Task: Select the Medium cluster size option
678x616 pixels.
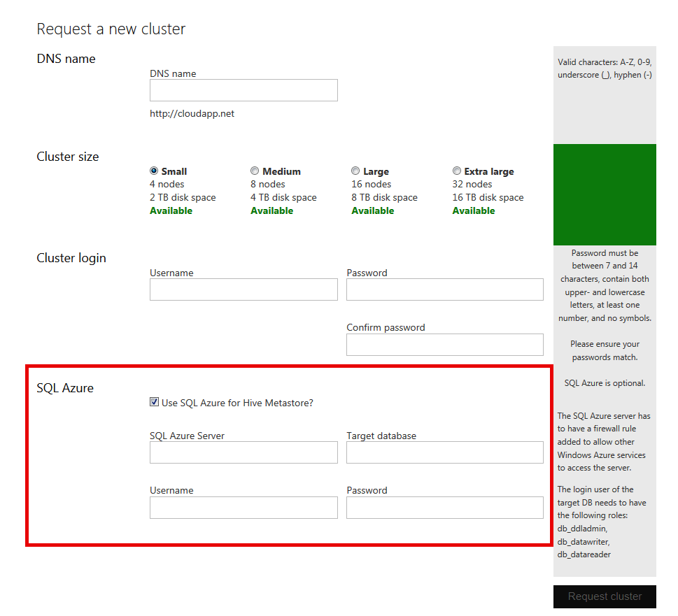Action: point(255,171)
